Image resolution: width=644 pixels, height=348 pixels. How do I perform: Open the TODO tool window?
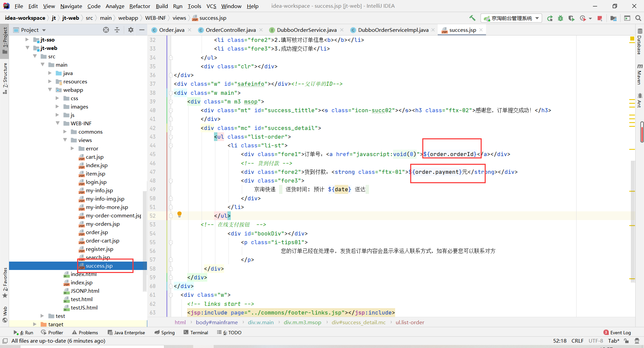click(x=229, y=333)
